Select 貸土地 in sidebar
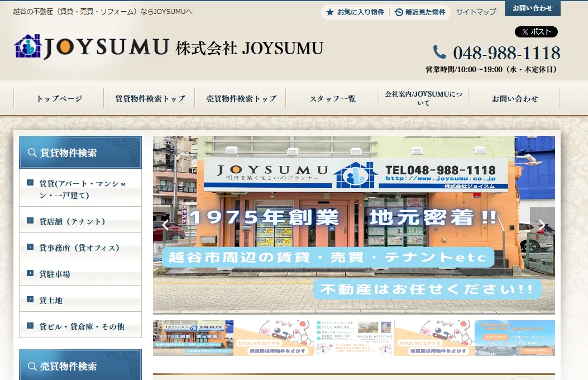The image size is (588, 380). pos(80,300)
